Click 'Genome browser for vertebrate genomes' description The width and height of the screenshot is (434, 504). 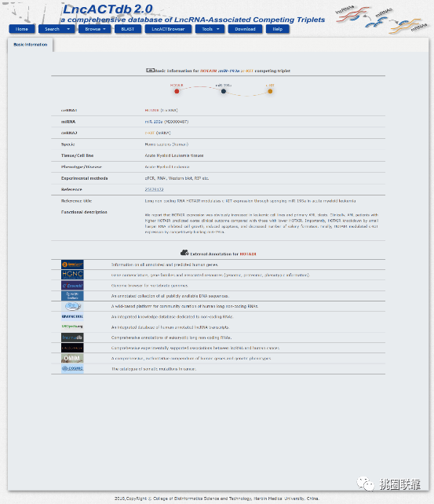150,286
